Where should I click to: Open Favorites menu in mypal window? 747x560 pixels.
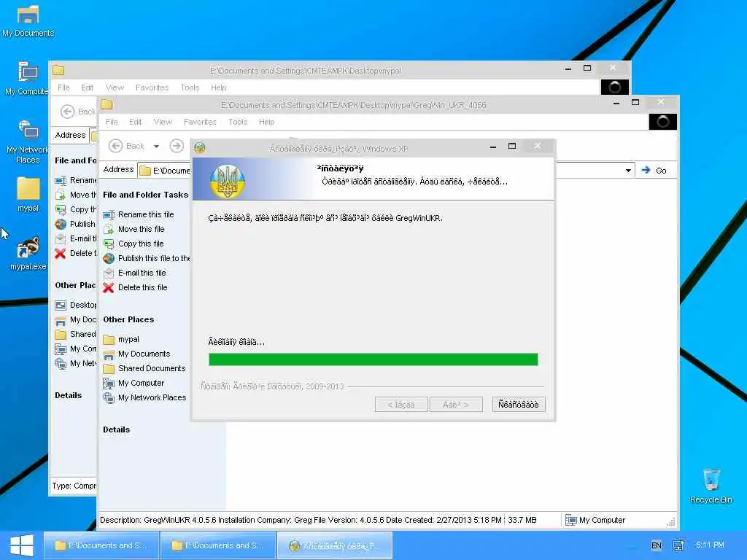[x=152, y=87]
